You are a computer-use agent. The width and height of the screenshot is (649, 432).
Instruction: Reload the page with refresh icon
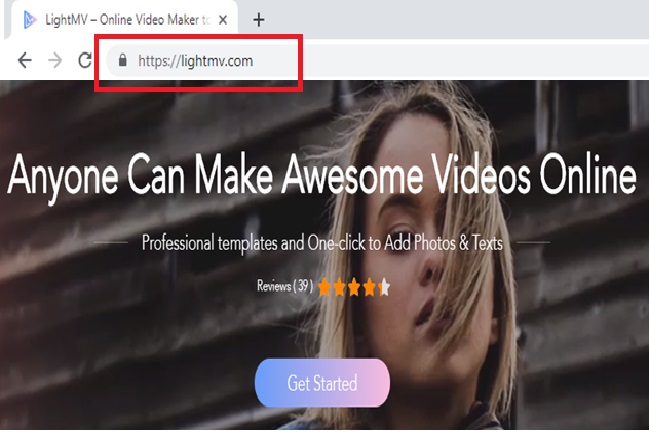(85, 60)
